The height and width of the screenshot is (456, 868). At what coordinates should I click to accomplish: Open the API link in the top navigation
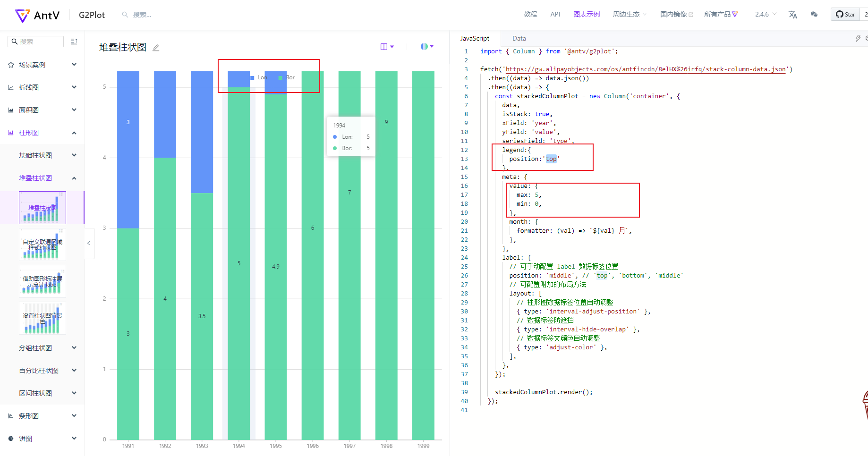point(555,15)
